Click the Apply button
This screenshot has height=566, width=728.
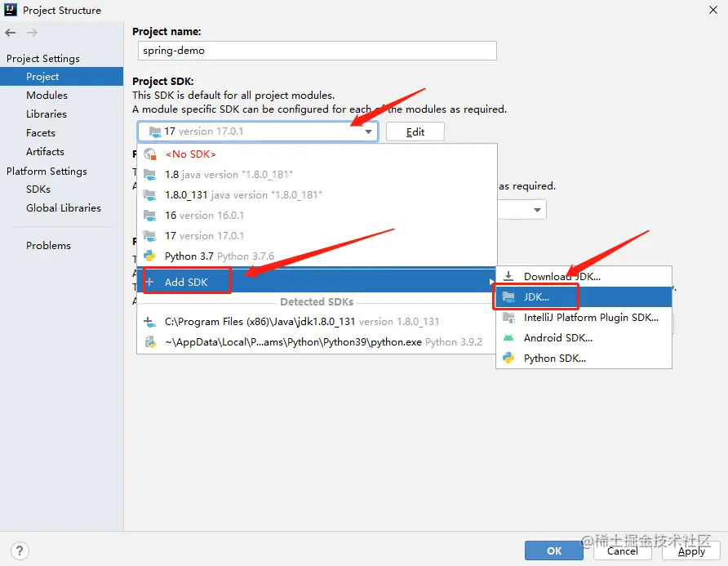click(691, 550)
